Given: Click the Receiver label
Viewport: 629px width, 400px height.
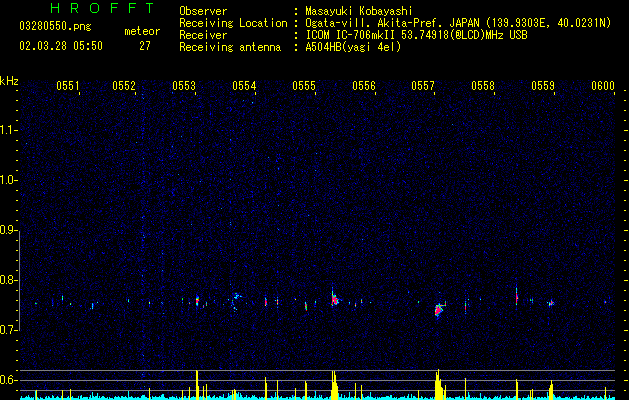Looking at the screenshot, I should (203, 35).
